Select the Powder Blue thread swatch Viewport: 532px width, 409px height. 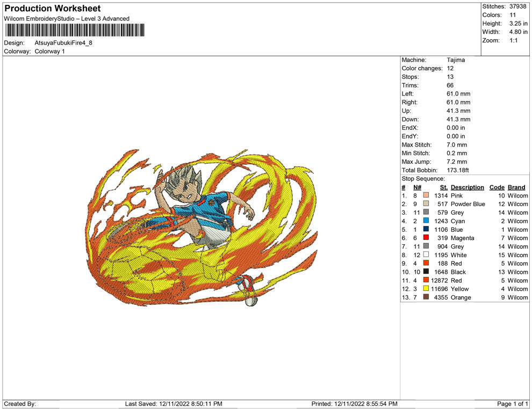426,204
